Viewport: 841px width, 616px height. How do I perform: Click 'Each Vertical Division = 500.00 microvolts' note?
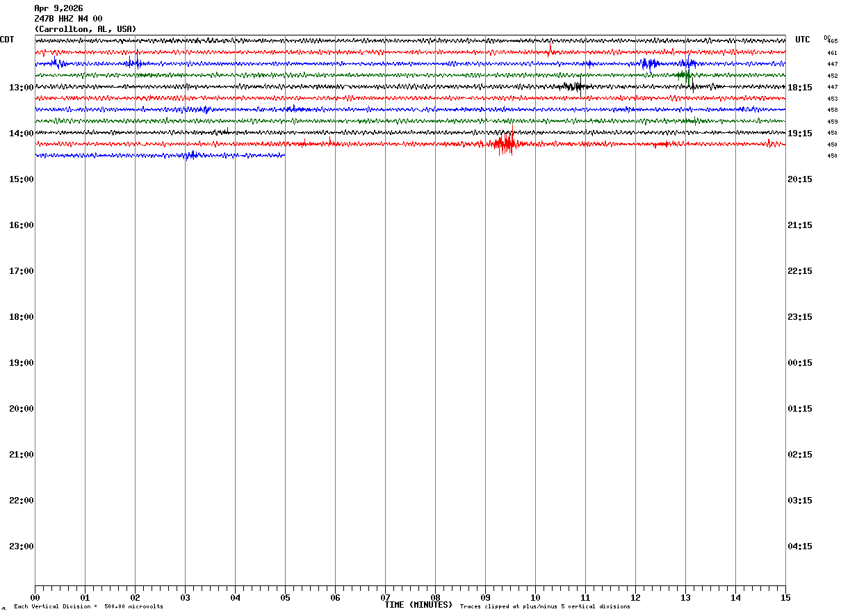(89, 607)
